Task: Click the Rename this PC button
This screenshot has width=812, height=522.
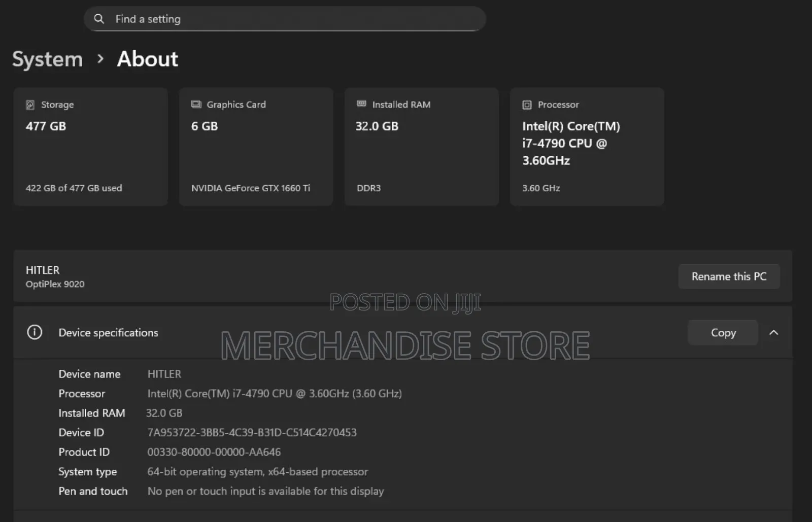Action: 729,276
